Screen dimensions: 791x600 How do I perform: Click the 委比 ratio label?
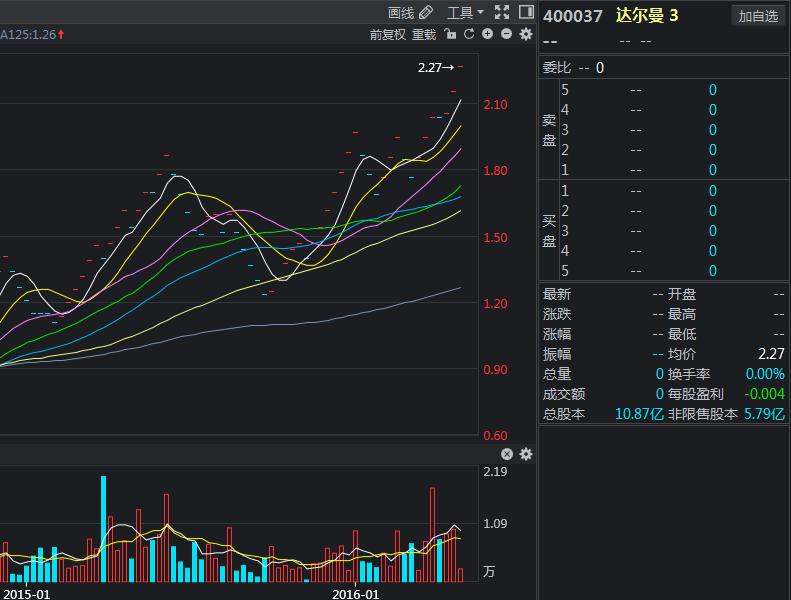(x=557, y=68)
